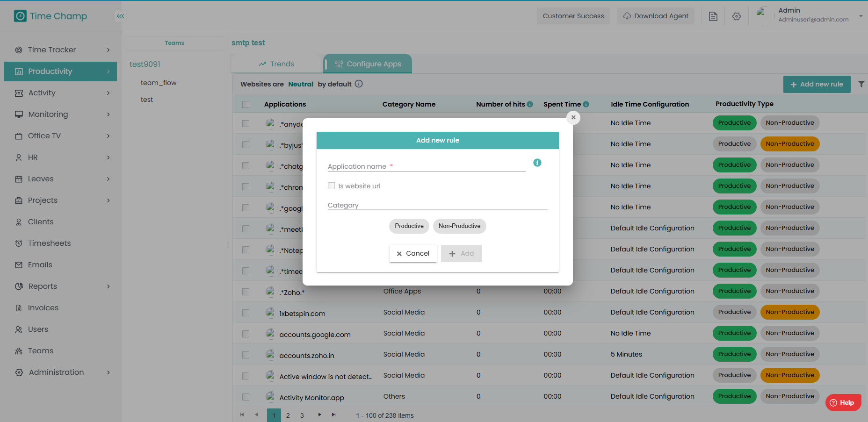Open the Help widget
Image resolution: width=868 pixels, height=422 pixels.
click(843, 402)
